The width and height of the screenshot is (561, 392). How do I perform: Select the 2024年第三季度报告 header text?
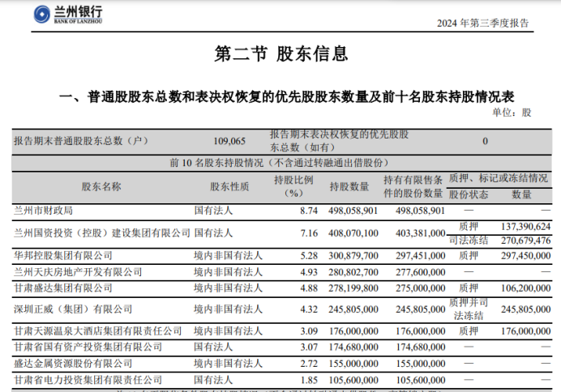[x=482, y=23]
